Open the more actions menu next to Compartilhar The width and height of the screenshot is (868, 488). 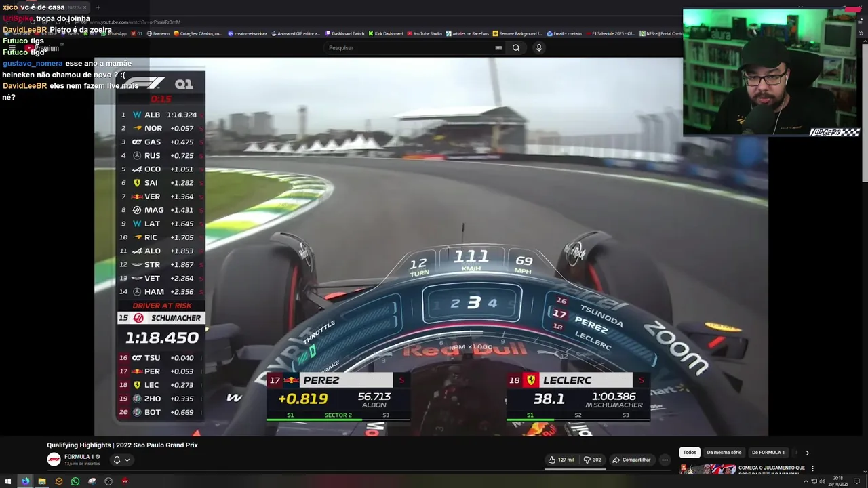tap(665, 460)
